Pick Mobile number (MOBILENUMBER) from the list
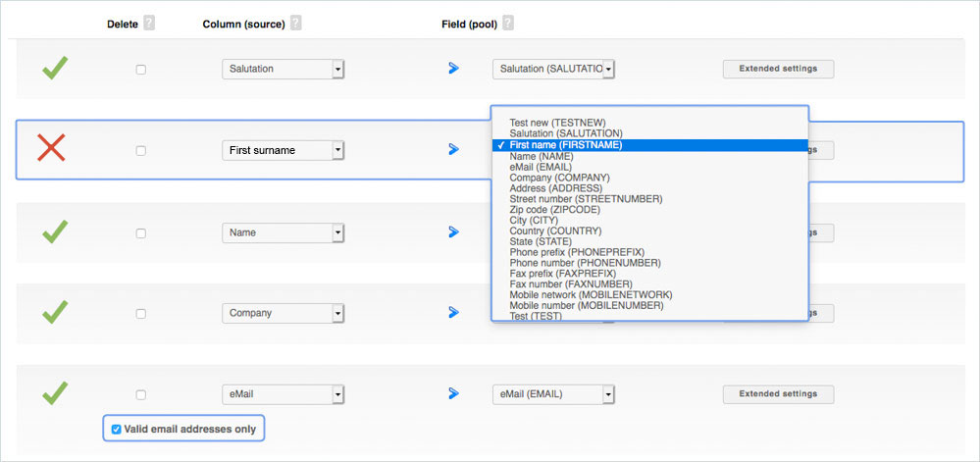 pyautogui.click(x=587, y=306)
